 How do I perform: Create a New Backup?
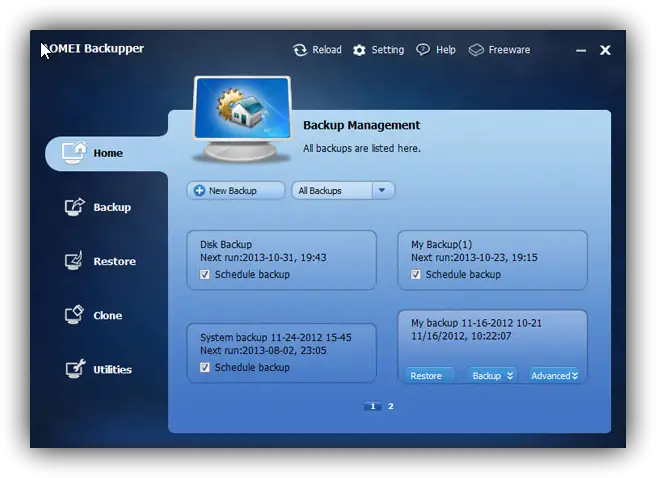point(236,190)
